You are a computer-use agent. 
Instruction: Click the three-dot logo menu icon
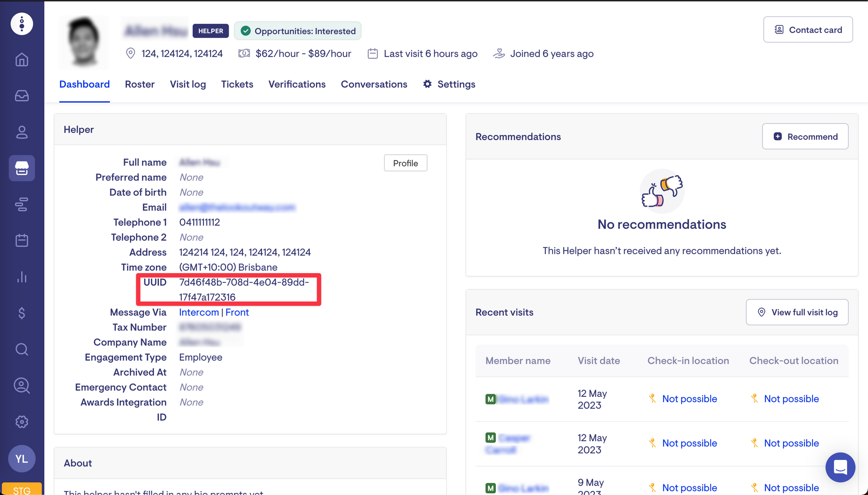click(x=22, y=23)
